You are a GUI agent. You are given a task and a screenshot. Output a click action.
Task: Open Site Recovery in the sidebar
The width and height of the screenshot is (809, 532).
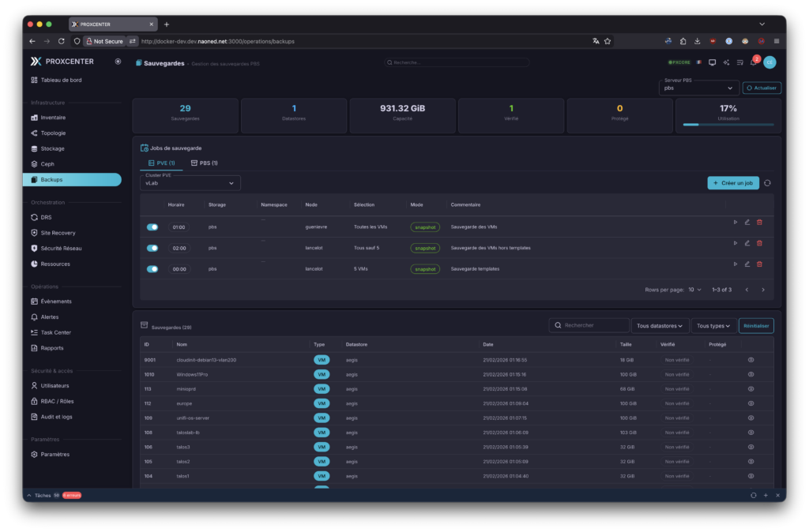point(58,233)
